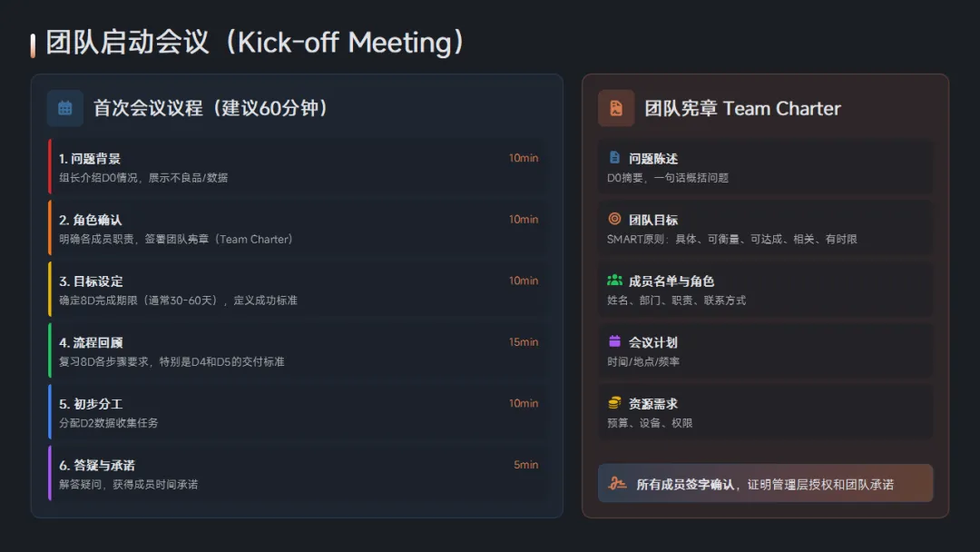
Task: Click the 所有成员签字确认 banner
Action: (765, 483)
